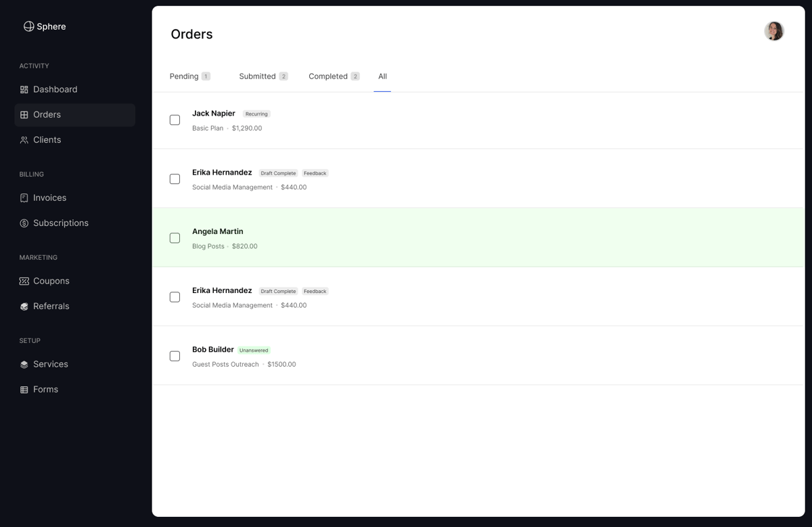
Task: Click the Sphere brand name
Action: 51,27
